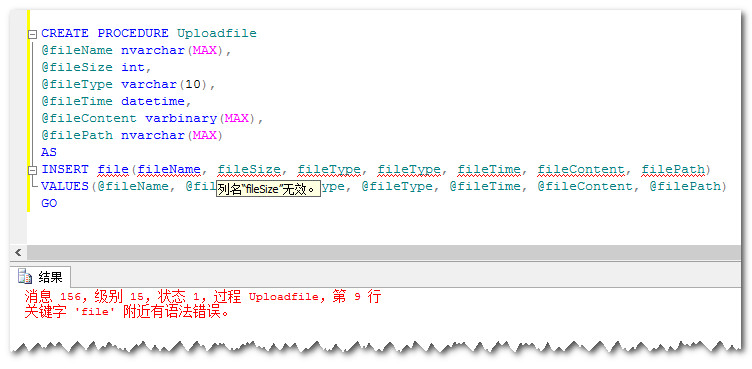Click the INSERT keyword
Screen dimensions: 752x369
65,169
